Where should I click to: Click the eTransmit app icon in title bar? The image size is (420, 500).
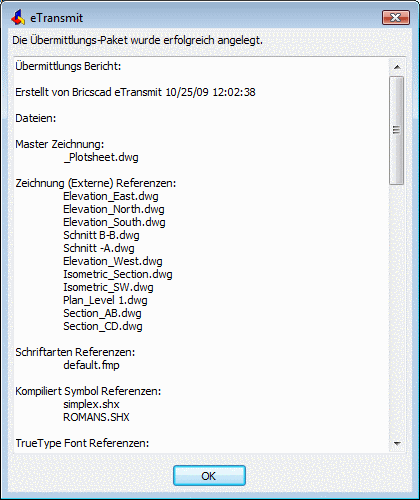coord(18,17)
